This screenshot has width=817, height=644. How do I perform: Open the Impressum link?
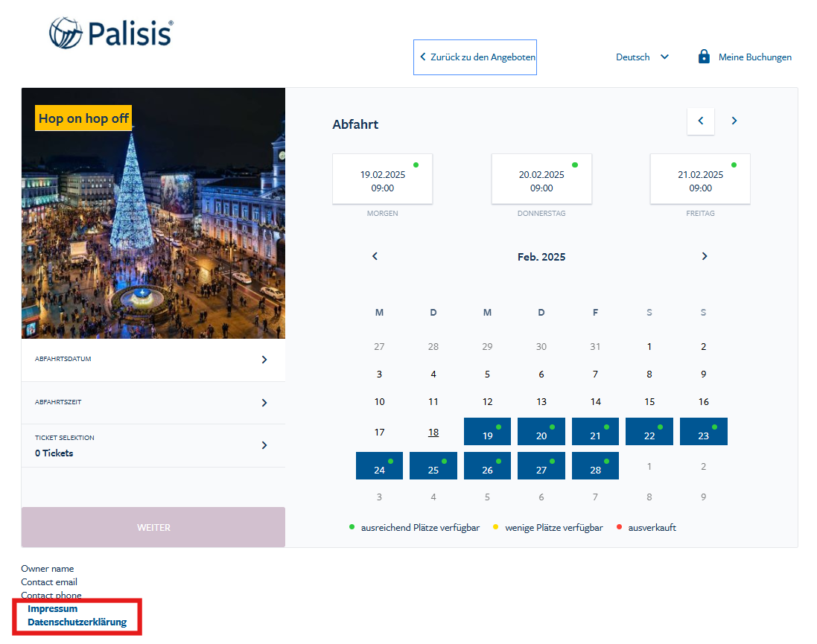(x=53, y=608)
